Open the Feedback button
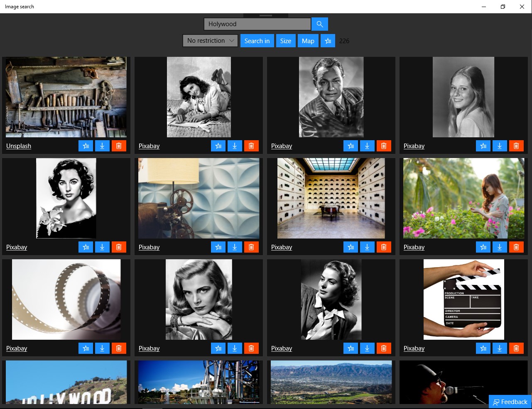Viewport: 532px width, 409px height. (x=510, y=402)
